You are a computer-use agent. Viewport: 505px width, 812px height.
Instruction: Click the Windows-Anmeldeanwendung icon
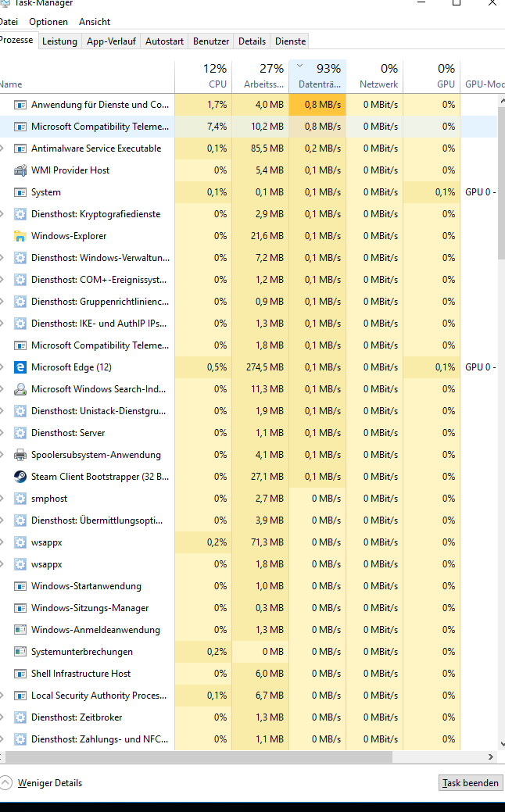pos(20,630)
